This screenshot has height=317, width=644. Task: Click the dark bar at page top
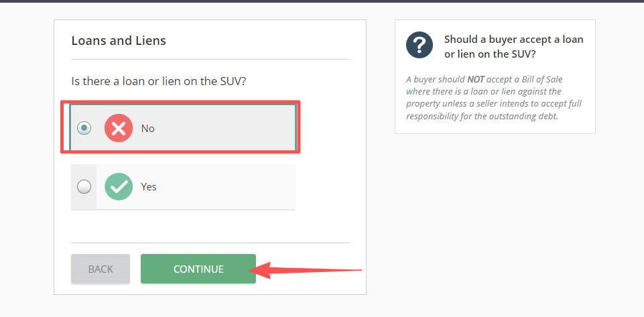322,1
